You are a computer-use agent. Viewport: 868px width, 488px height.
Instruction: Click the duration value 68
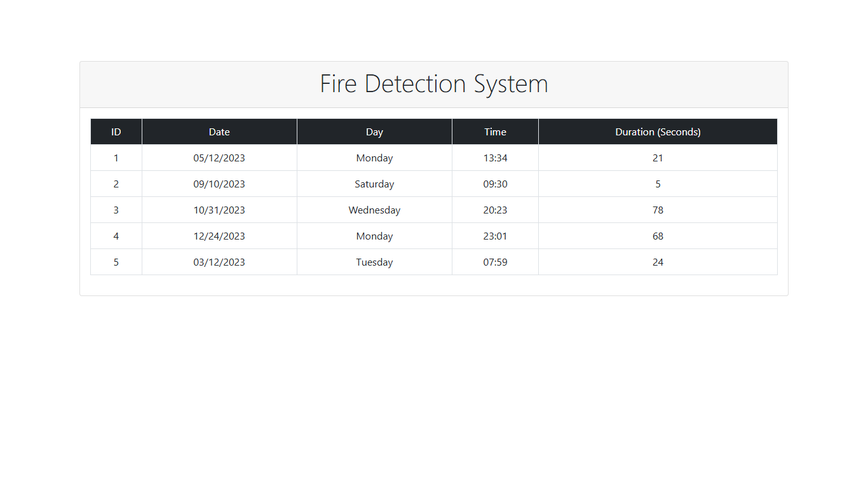[658, 236]
